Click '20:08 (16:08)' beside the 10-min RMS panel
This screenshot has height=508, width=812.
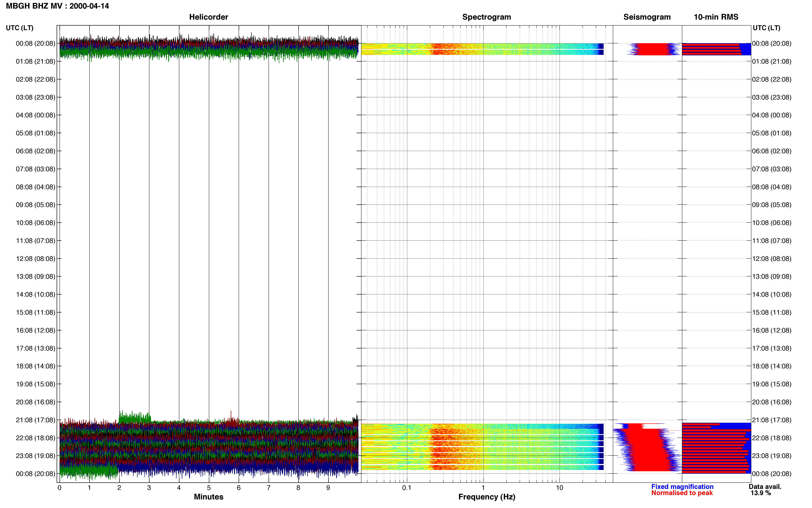pos(771,402)
